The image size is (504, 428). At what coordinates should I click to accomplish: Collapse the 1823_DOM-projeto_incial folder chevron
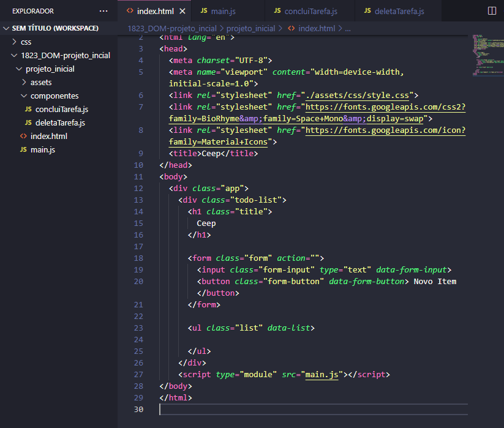click(x=14, y=55)
